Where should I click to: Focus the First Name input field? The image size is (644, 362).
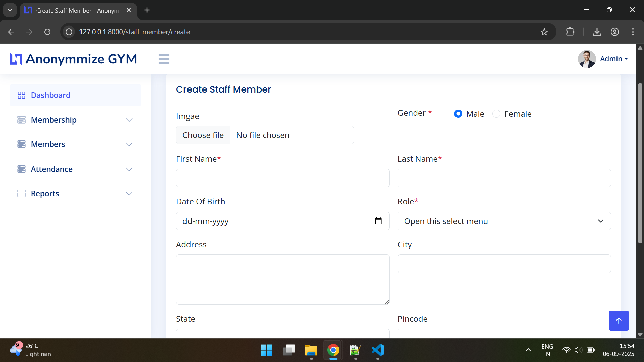(x=283, y=178)
